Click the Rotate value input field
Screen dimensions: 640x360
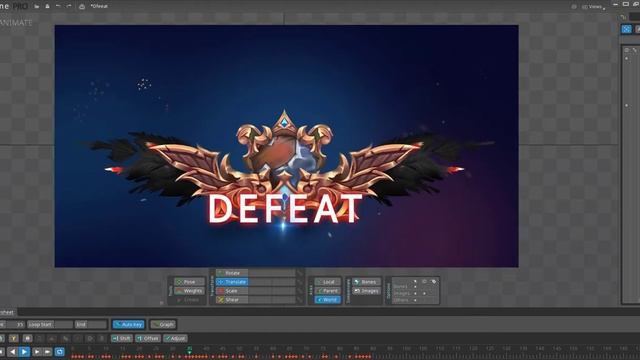pyautogui.click(x=271, y=273)
